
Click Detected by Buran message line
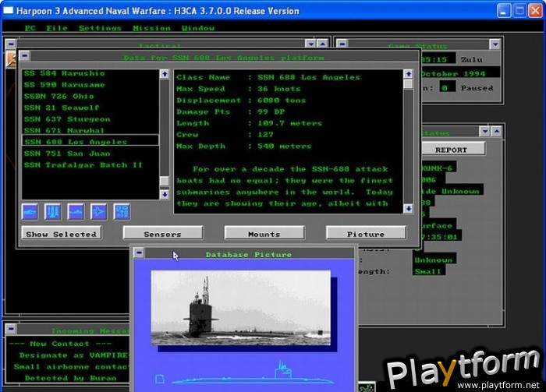coord(71,378)
